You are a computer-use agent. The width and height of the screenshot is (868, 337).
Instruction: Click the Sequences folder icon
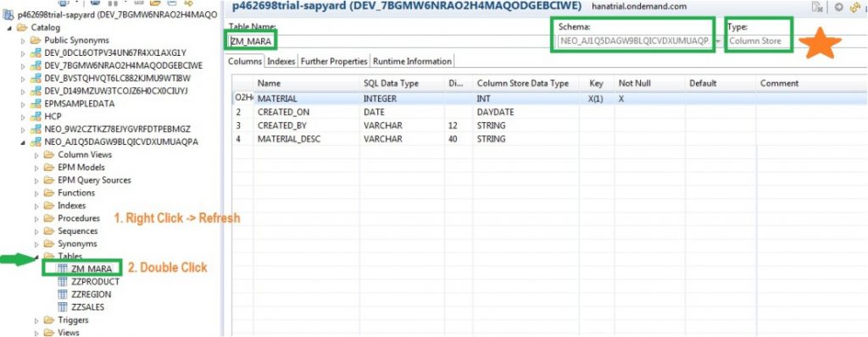[49, 231]
